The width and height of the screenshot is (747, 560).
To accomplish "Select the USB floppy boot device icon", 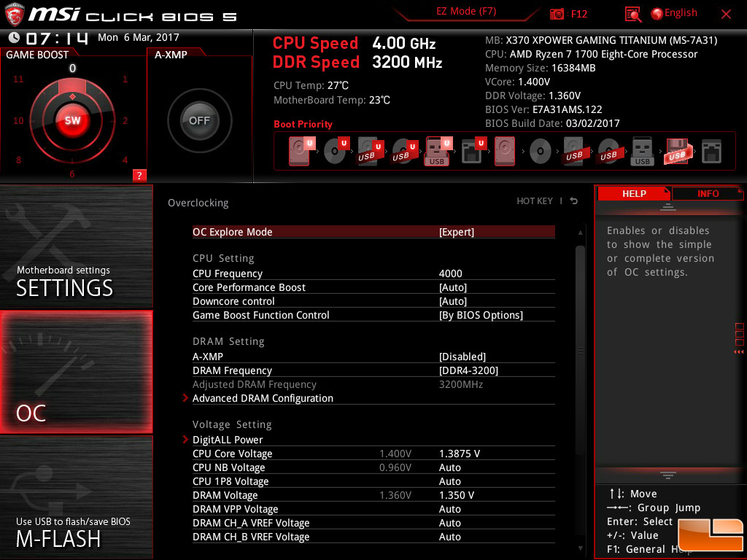I will tap(677, 151).
